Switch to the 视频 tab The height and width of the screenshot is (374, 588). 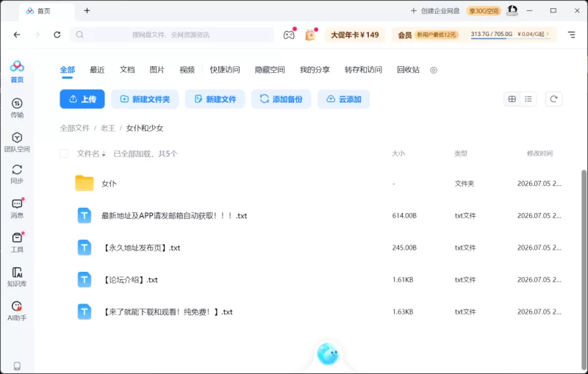tap(187, 70)
